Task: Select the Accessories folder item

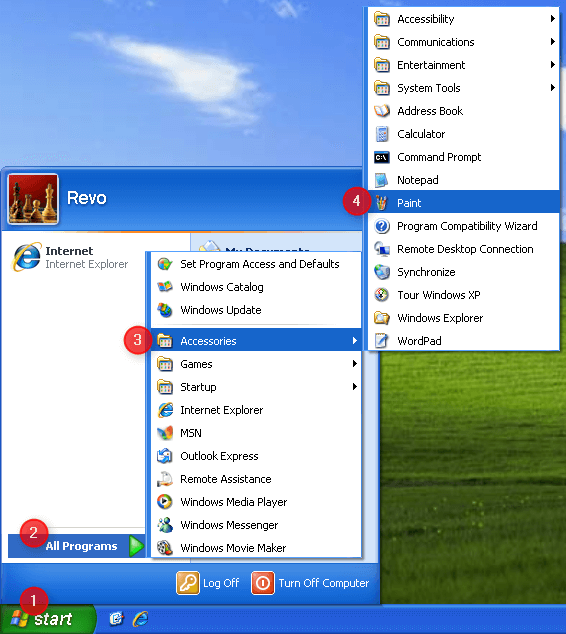Action: [x=256, y=340]
